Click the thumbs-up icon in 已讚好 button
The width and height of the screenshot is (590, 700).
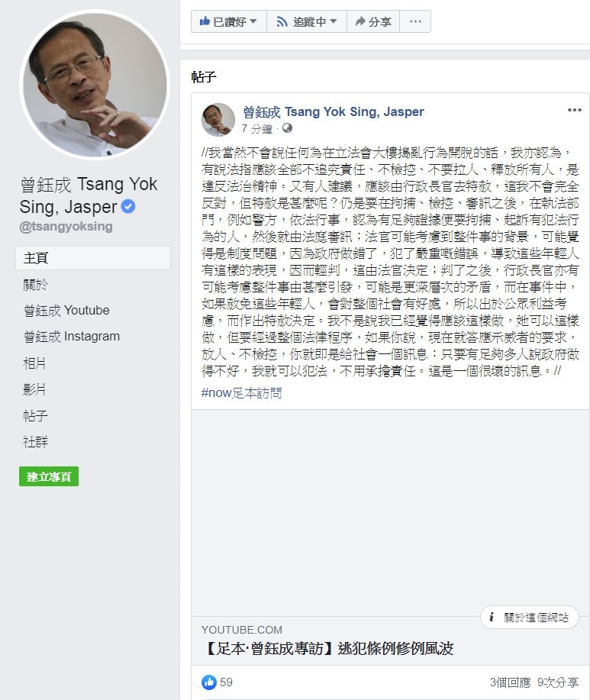tap(205, 21)
